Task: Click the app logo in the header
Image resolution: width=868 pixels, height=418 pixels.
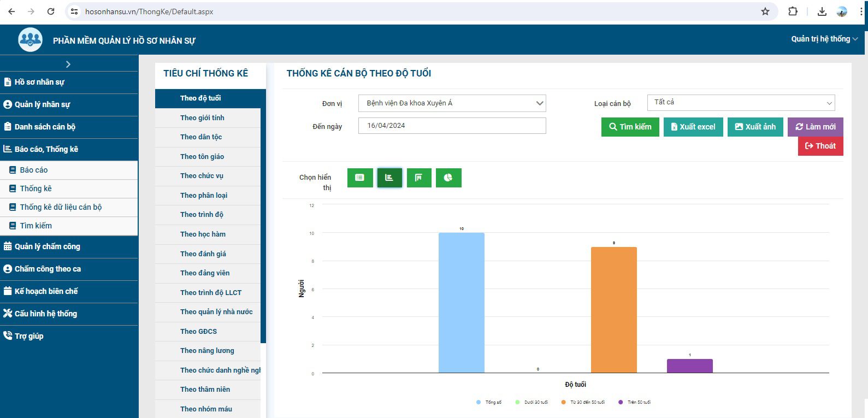Action: click(30, 40)
